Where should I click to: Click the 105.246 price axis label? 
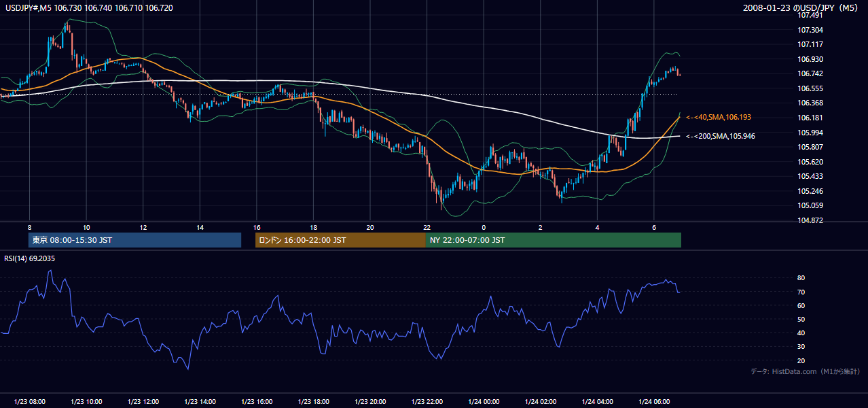click(810, 191)
